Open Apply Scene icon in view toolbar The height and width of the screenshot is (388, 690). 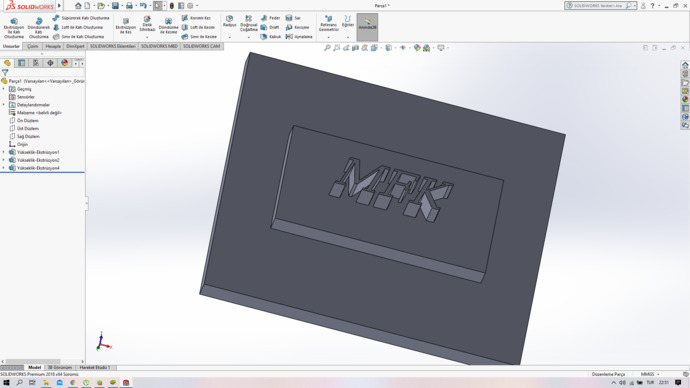point(426,48)
